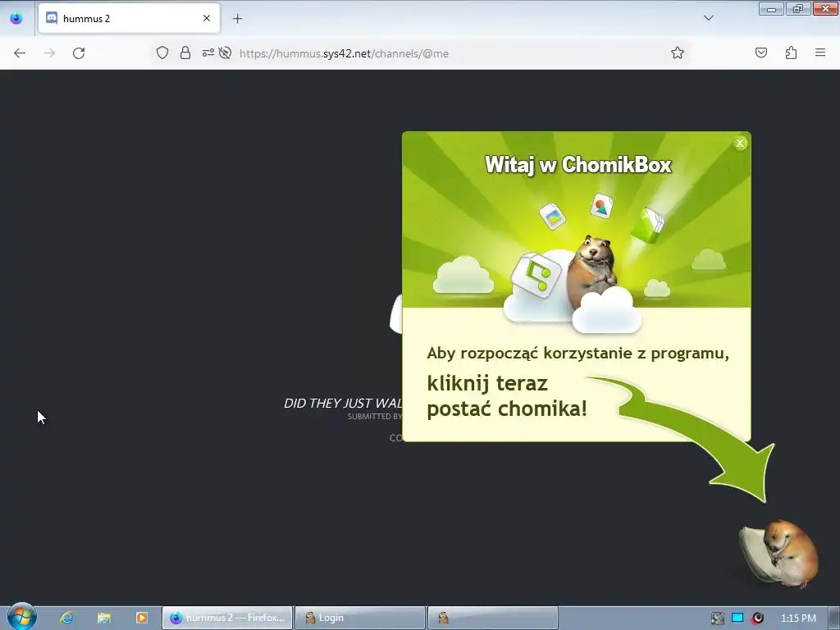840x630 pixels.
Task: Switch to hummus 2 Firefox taskbar button
Action: pyautogui.click(x=228, y=618)
